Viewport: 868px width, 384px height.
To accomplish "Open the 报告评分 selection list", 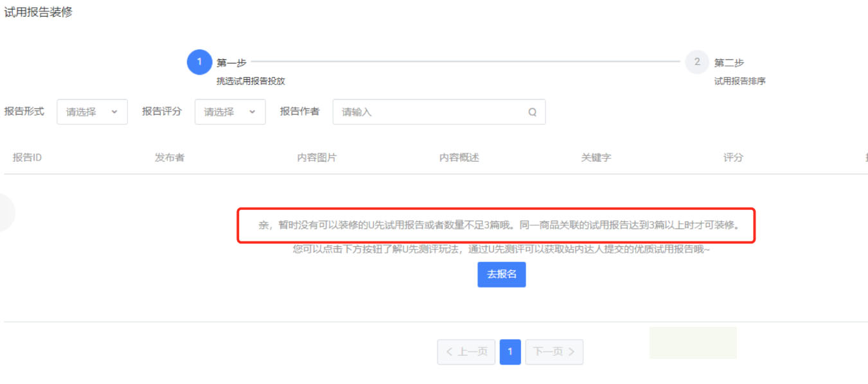I will tap(230, 111).
